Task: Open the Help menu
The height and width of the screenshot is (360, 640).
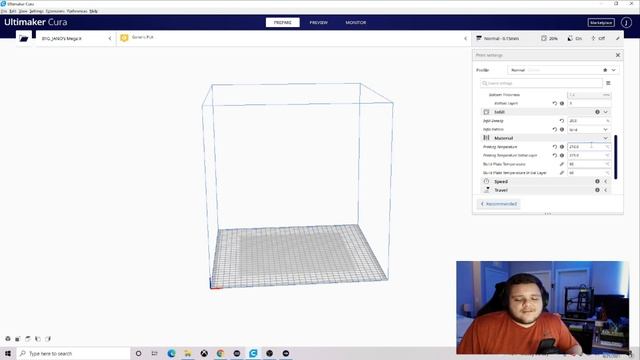Action: tap(93, 11)
